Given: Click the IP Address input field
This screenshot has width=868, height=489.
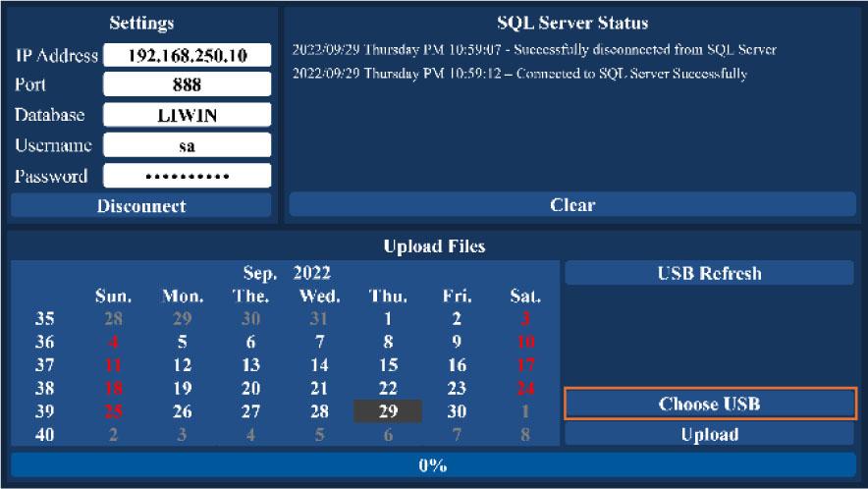Looking at the screenshot, I should pos(187,55).
